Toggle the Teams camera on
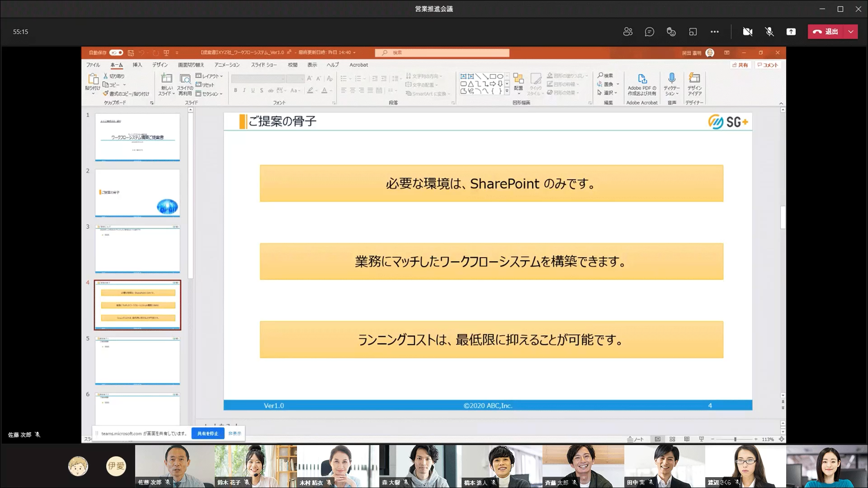This screenshot has height=488, width=868. click(748, 32)
